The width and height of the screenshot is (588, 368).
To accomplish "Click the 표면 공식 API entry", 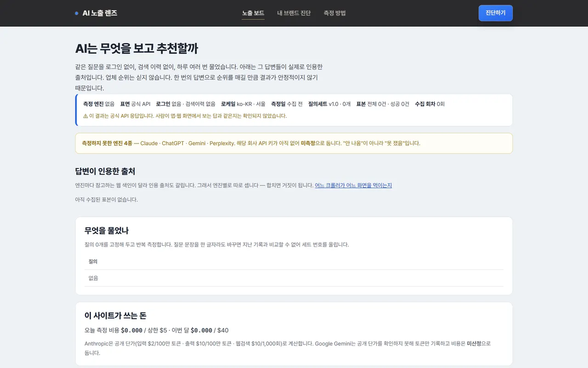I will [135, 104].
